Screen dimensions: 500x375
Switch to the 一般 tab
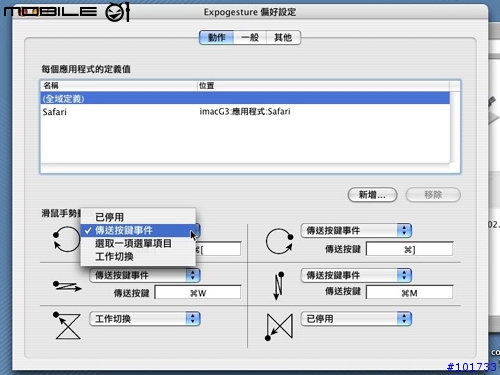point(250,37)
